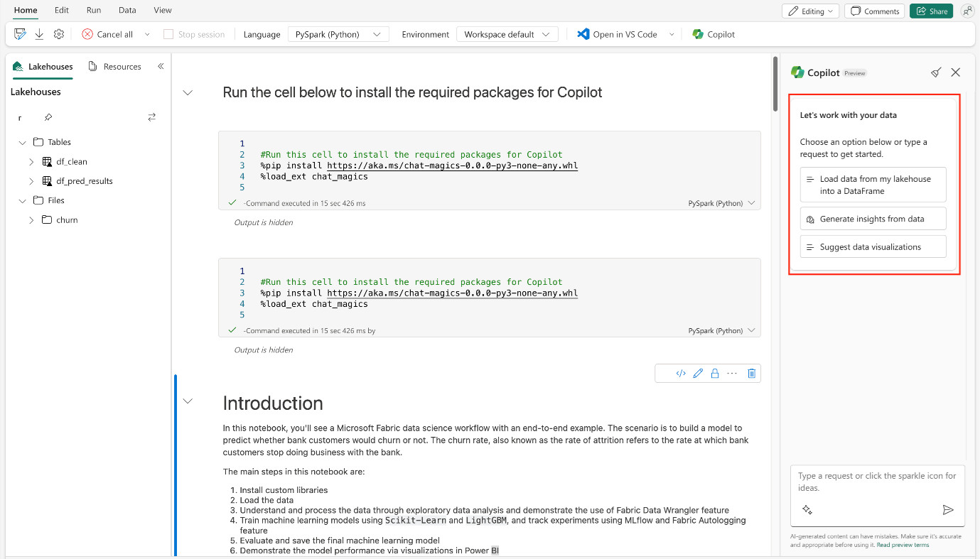980x559 pixels.
Task: Click the Copilot clear chat broom icon
Action: 936,72
